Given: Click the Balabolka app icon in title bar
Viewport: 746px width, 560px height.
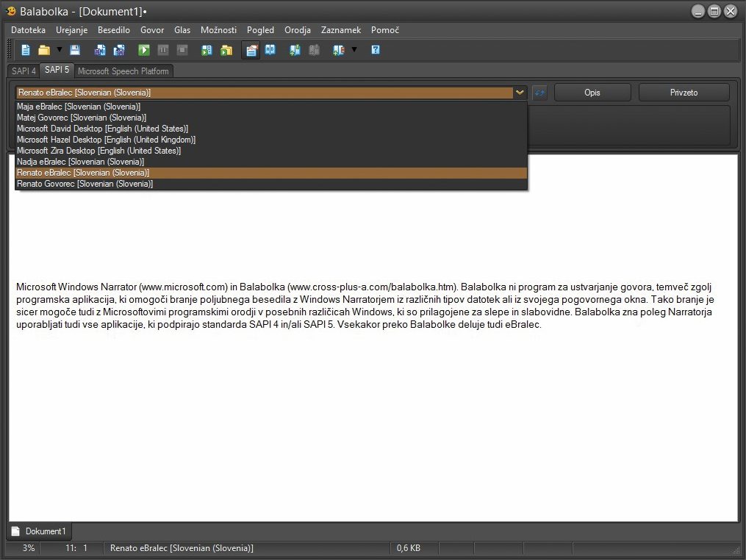Looking at the screenshot, I should 11,11.
